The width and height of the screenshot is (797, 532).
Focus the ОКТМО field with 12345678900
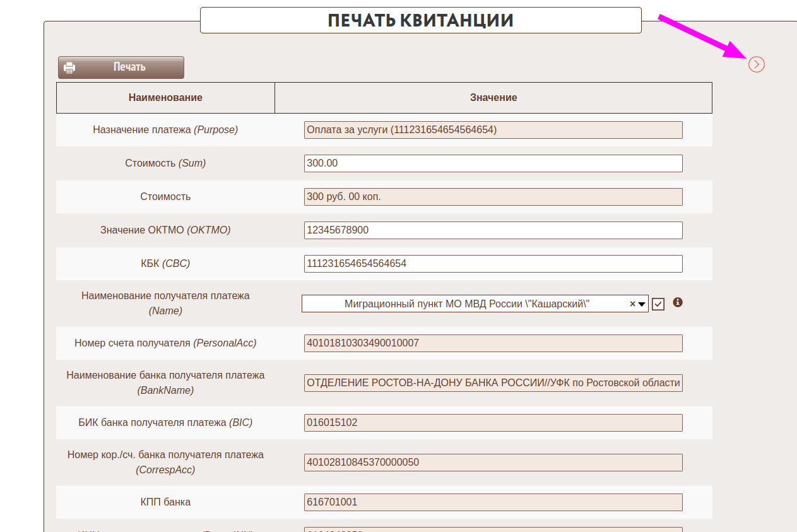[493, 230]
